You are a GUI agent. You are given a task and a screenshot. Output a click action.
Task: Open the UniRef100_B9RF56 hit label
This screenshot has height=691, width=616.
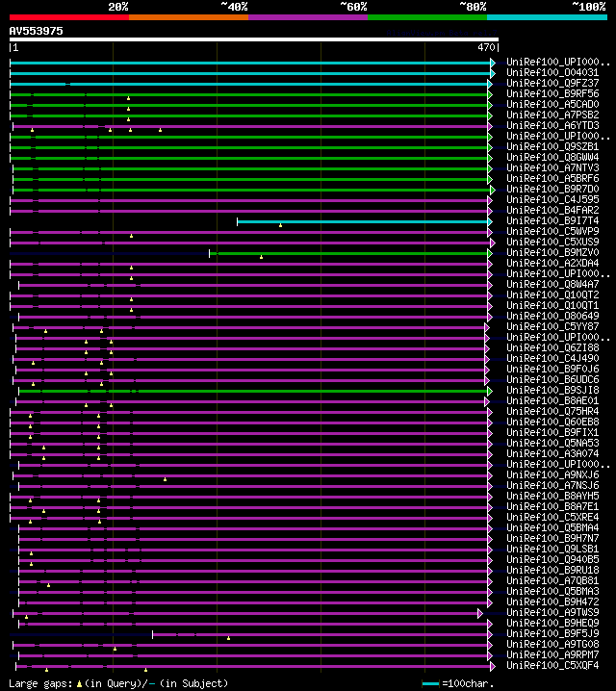click(552, 94)
